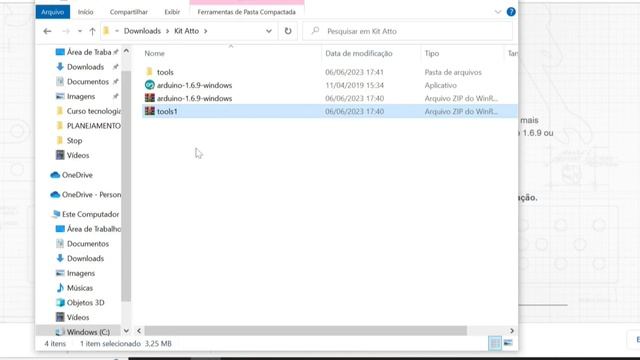Open the address bar history dropdown
The width and height of the screenshot is (640, 360).
(269, 31)
